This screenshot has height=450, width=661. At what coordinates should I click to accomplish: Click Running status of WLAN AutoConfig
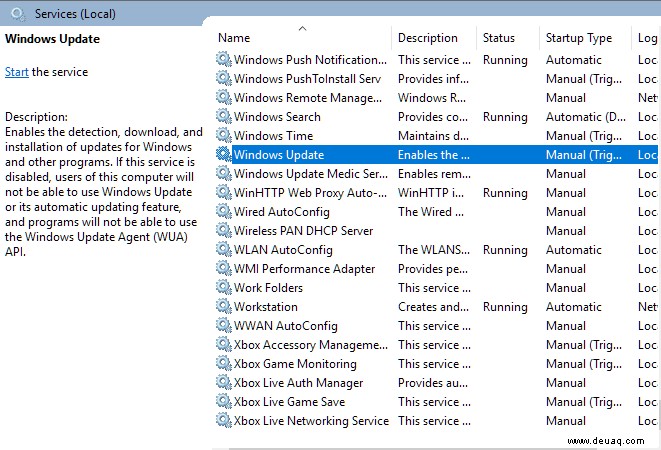(505, 250)
